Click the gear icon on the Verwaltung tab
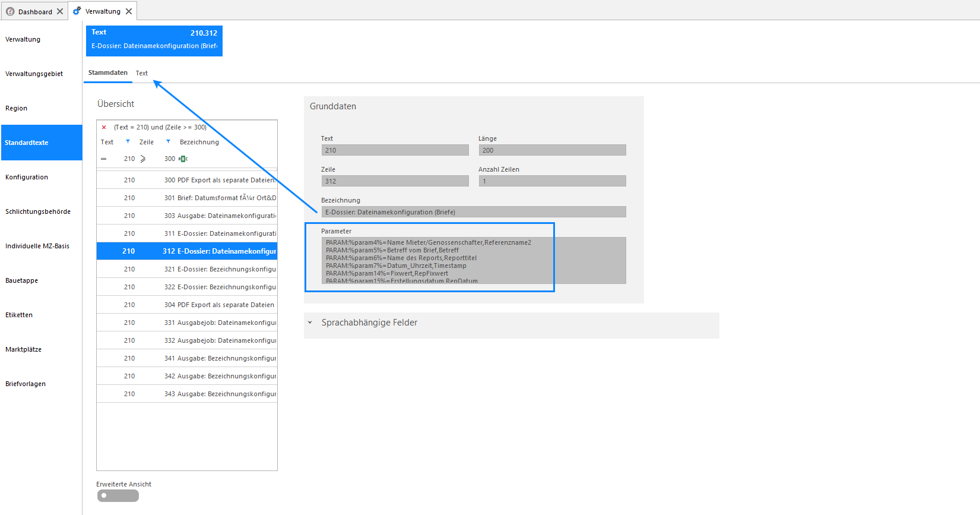The image size is (980, 515). [77, 11]
